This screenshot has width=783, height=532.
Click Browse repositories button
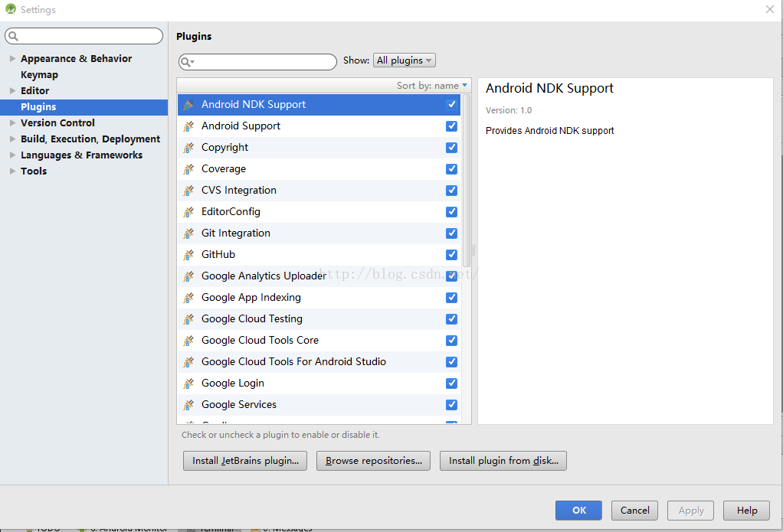click(374, 461)
